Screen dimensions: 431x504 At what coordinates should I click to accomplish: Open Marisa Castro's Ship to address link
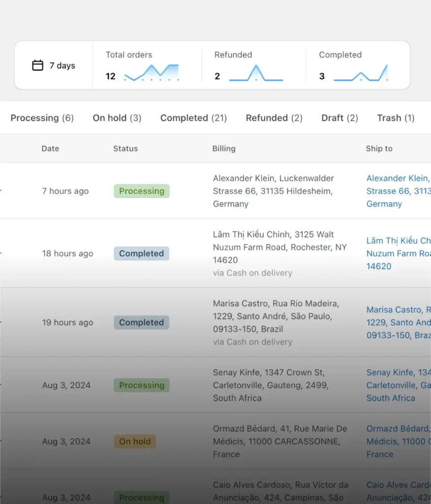pos(399,322)
